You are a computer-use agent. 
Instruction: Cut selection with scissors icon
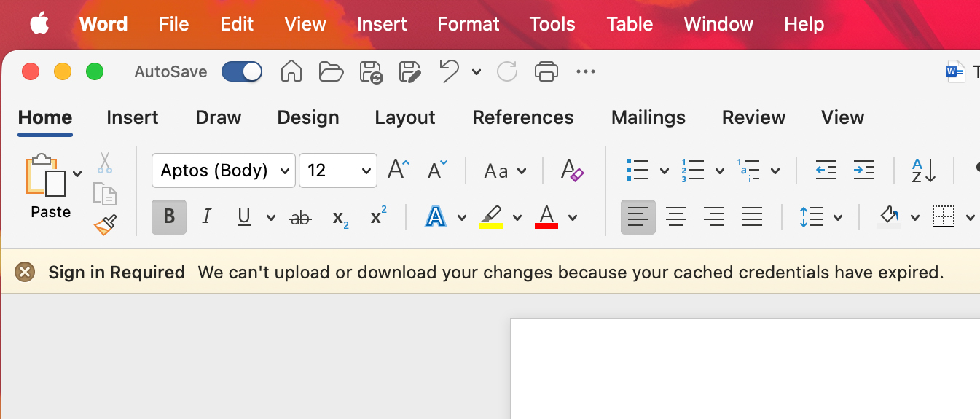pos(105,162)
